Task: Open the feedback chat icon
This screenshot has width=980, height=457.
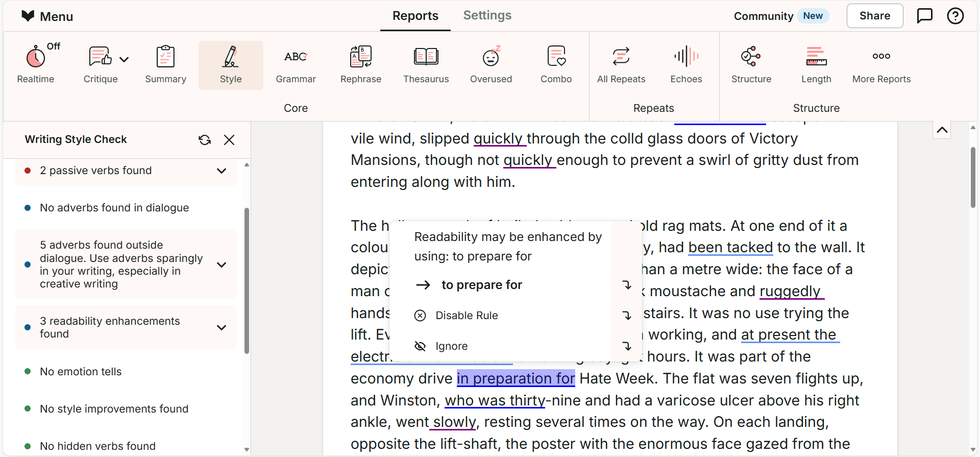Action: pyautogui.click(x=925, y=16)
